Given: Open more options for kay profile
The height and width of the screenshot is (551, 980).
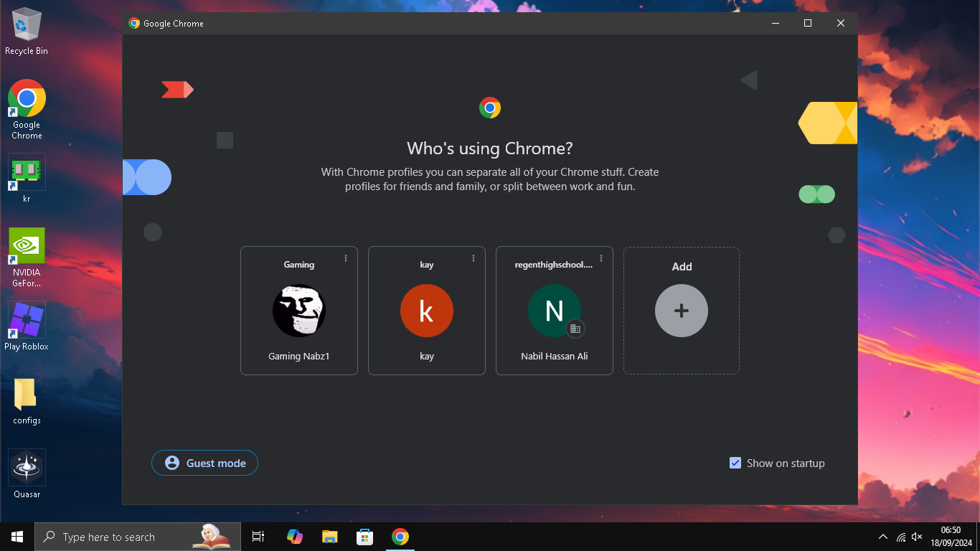Looking at the screenshot, I should click(x=473, y=258).
